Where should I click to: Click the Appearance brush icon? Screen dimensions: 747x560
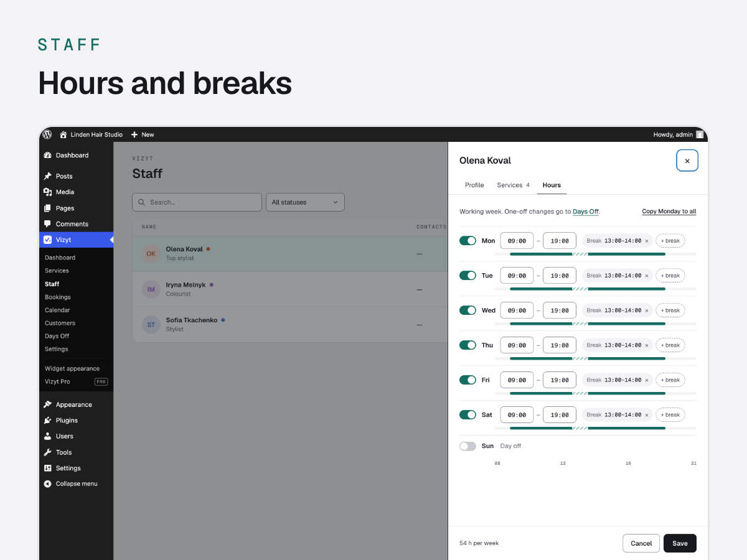point(48,404)
